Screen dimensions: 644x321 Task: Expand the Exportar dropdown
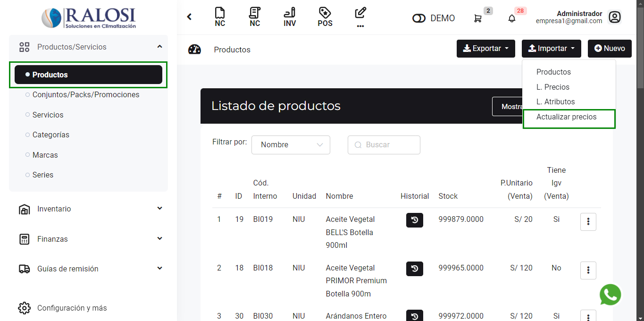point(485,49)
